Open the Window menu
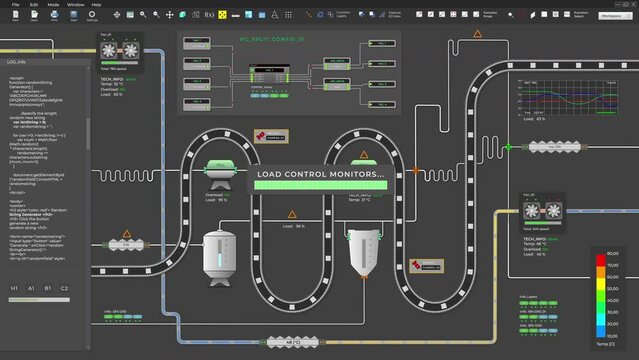The height and width of the screenshot is (360, 639). click(x=75, y=4)
